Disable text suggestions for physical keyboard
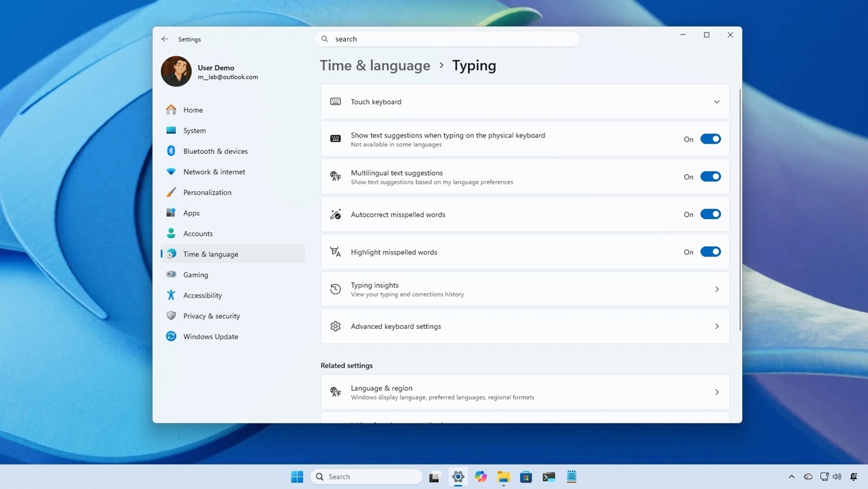Screen dimensions: 868x489 pos(710,138)
